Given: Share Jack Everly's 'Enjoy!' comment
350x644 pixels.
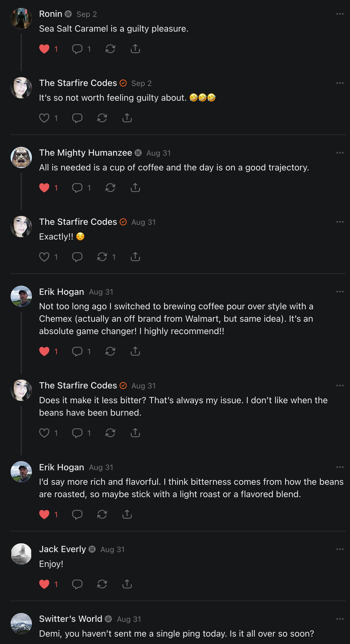Looking at the screenshot, I should (x=127, y=584).
